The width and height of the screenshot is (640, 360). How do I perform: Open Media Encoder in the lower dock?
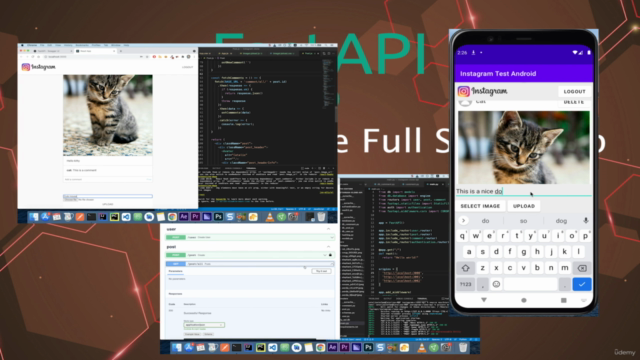click(356, 348)
